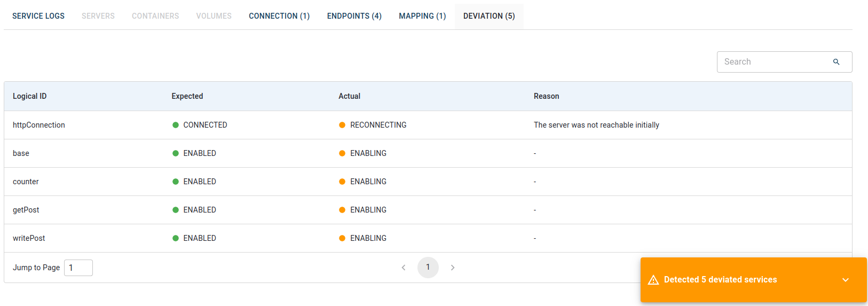This screenshot has height=306, width=868.
Task: Open the Mapping (1) tab
Action: point(422,16)
